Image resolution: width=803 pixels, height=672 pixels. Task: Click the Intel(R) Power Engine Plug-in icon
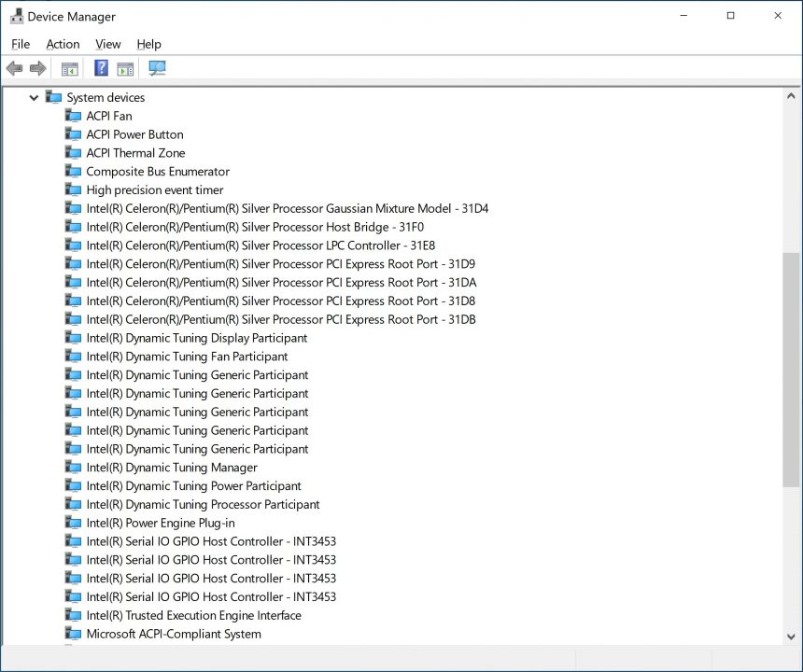click(74, 523)
